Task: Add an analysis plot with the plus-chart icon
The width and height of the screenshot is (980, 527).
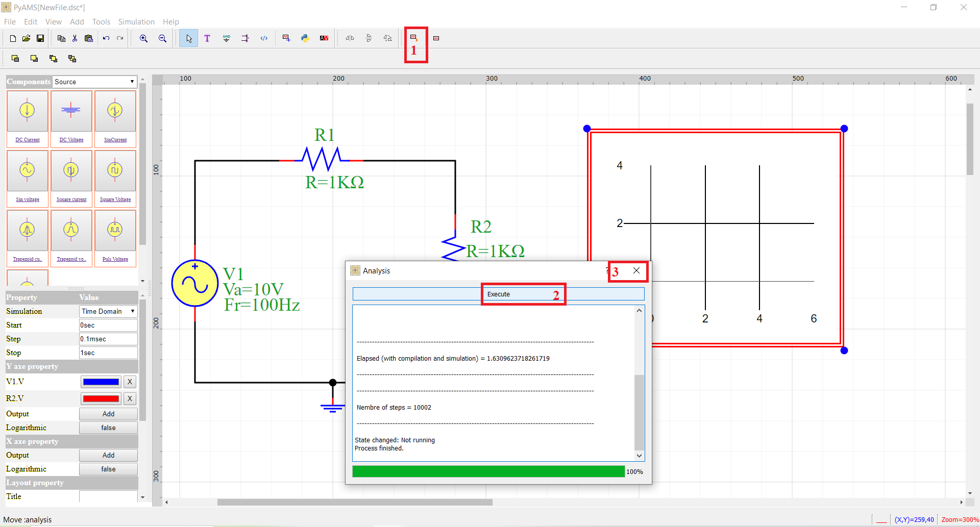Action: [x=286, y=38]
